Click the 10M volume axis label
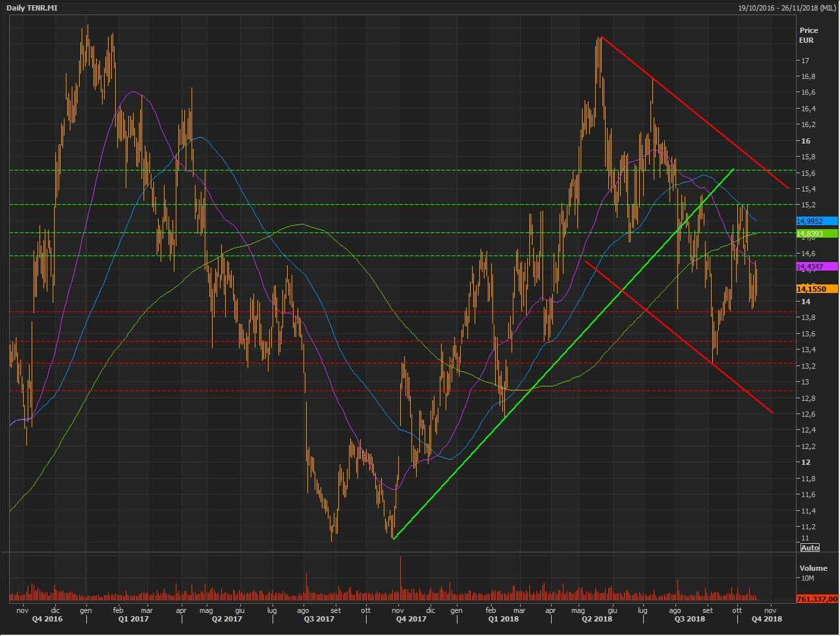 click(x=808, y=579)
